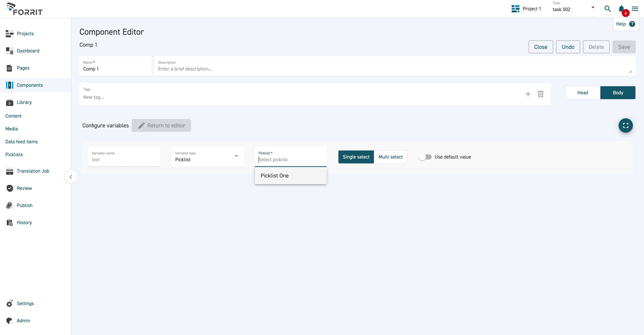644x335 pixels.
Task: Click Return to editor button
Action: 161,125
